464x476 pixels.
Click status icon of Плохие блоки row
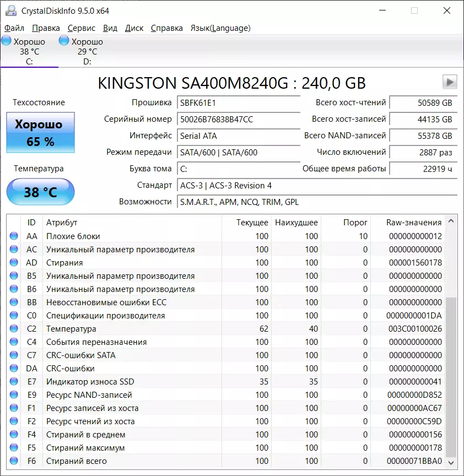click(14, 236)
